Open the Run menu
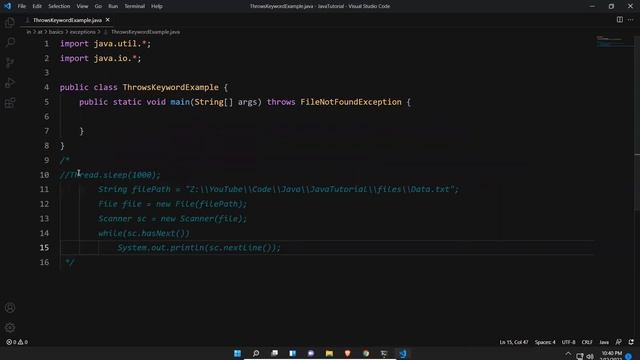 pyautogui.click(x=113, y=6)
